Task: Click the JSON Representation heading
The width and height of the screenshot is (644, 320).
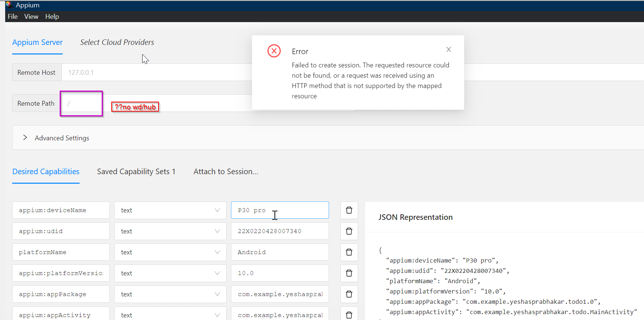Action: tap(416, 217)
